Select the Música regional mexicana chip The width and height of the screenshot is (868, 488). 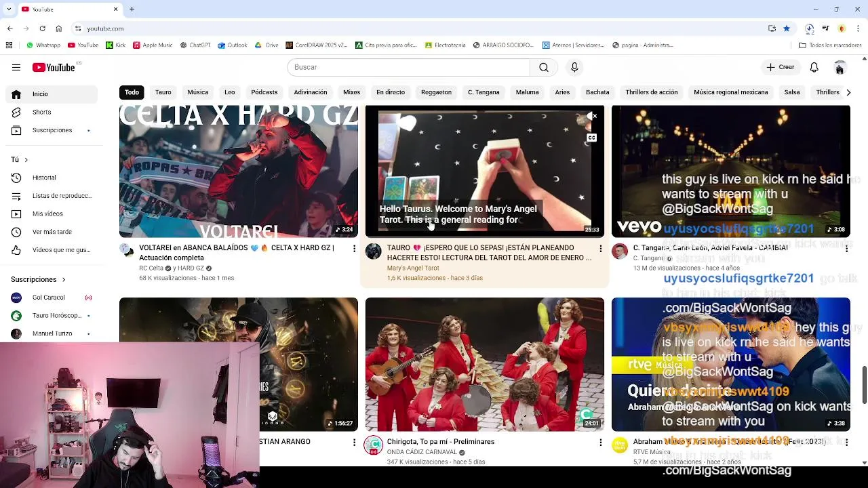[731, 92]
